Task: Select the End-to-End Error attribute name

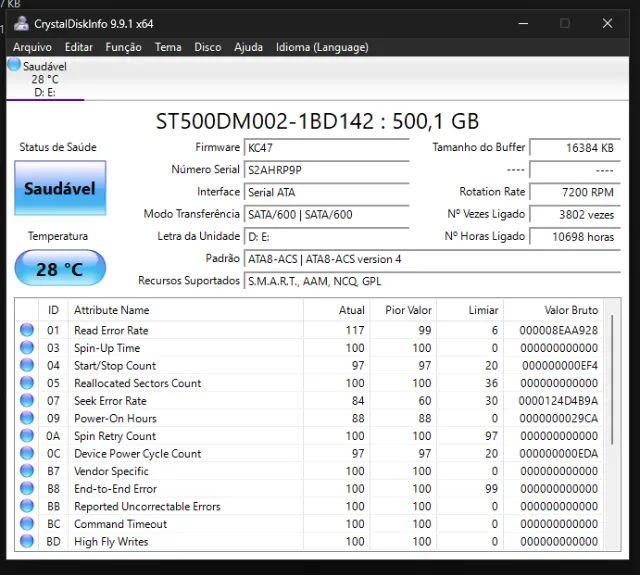Action: pos(116,488)
